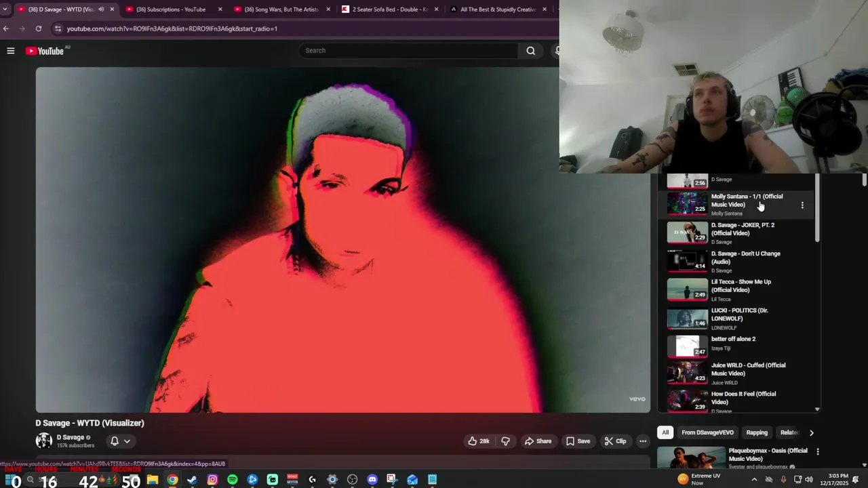Image resolution: width=868 pixels, height=488 pixels.
Task: Open volume control in system tray
Action: [x=809, y=480]
